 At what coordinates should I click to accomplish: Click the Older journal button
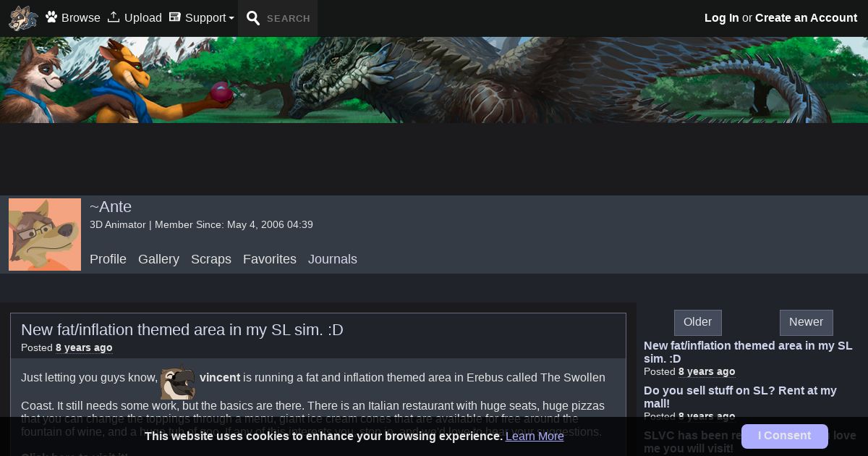click(x=698, y=322)
